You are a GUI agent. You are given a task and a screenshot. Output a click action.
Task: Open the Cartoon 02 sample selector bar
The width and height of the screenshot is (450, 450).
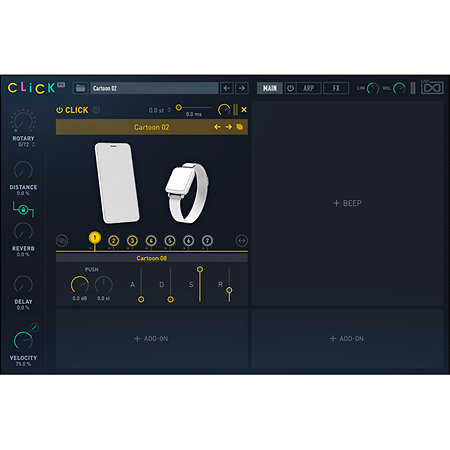pyautogui.click(x=152, y=127)
